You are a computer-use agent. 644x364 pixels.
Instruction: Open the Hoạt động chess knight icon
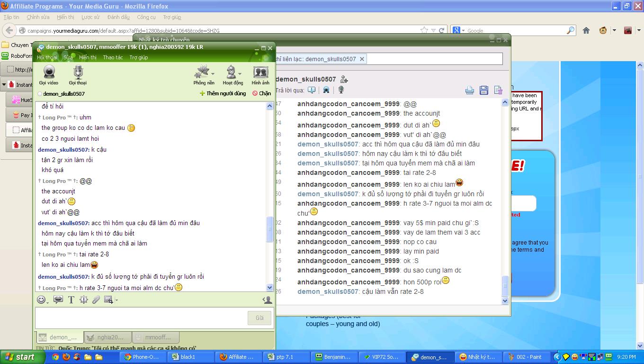coord(231,72)
